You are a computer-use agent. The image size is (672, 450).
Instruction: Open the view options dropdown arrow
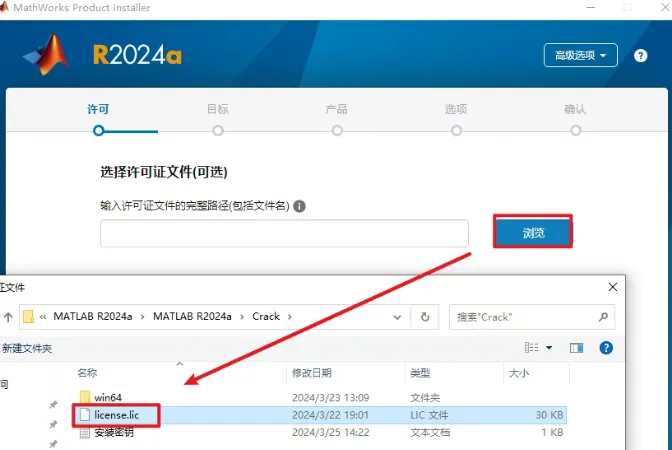coord(549,348)
